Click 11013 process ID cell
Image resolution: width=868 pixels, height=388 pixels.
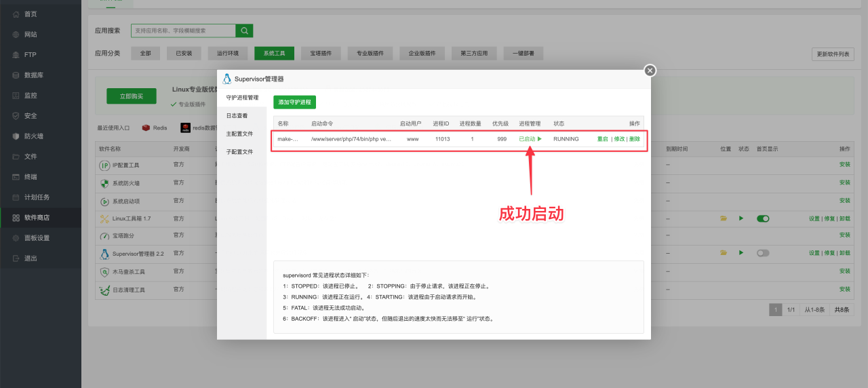point(442,139)
